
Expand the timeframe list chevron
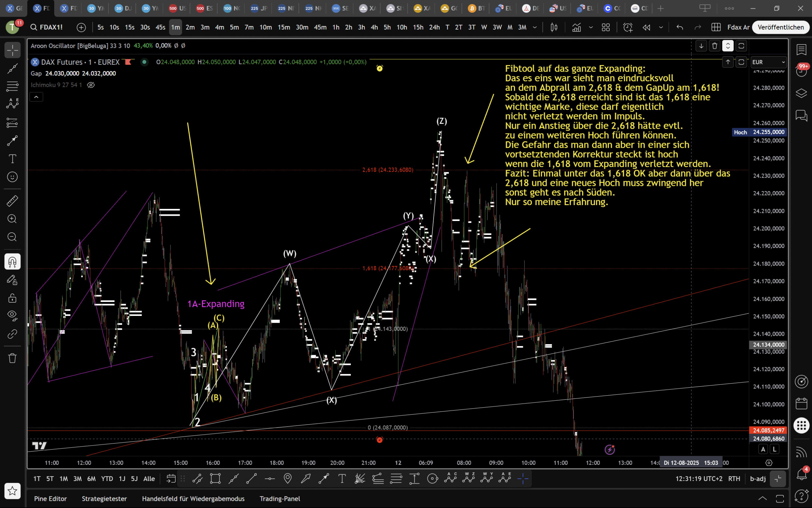(535, 27)
